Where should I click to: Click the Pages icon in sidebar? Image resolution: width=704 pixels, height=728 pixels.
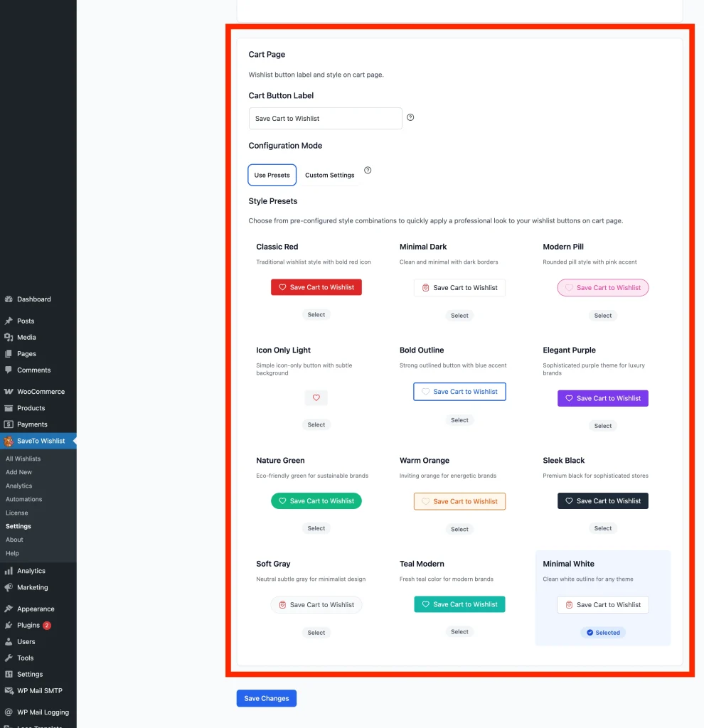9,354
